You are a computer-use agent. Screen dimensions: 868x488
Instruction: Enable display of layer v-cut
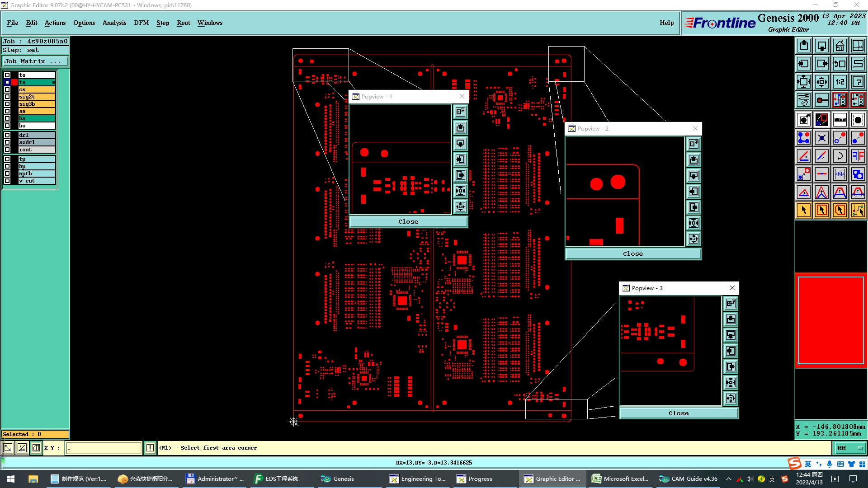click(x=7, y=181)
